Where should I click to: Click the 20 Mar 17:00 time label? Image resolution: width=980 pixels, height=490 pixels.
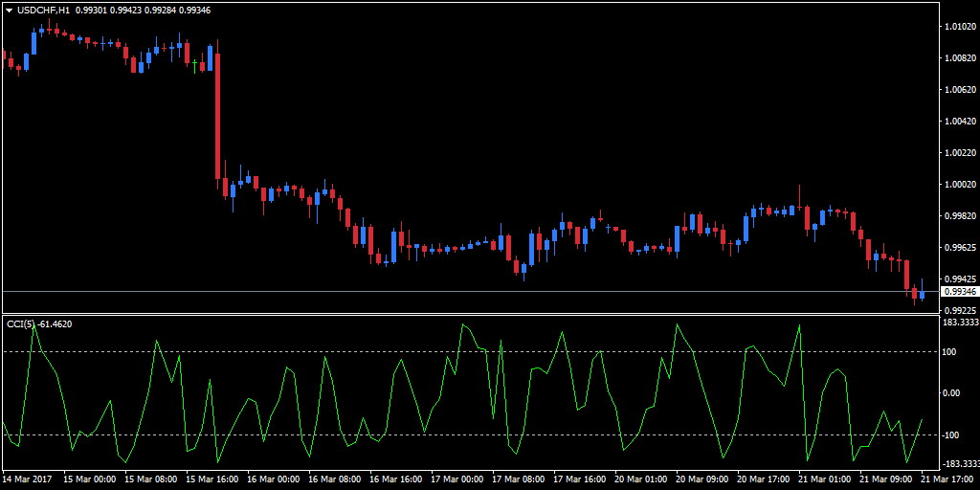[763, 479]
